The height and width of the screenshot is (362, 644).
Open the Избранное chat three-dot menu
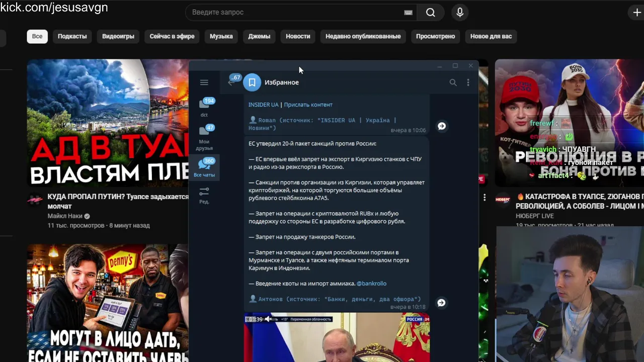(468, 82)
